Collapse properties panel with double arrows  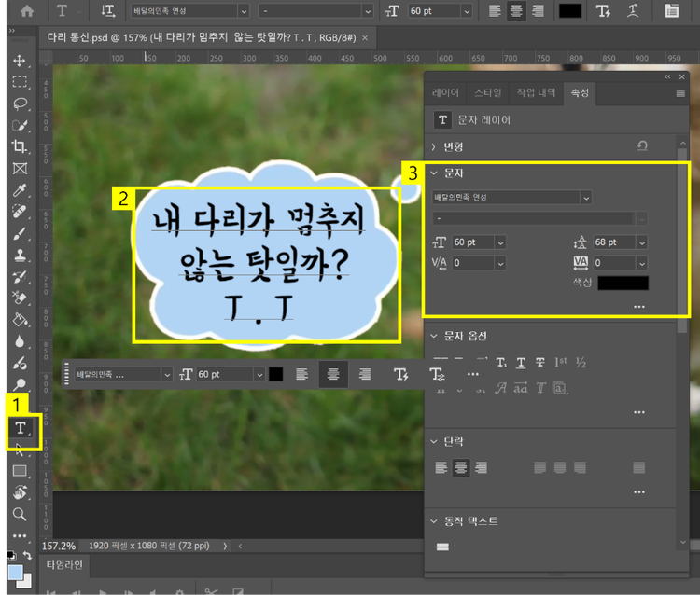click(x=667, y=76)
